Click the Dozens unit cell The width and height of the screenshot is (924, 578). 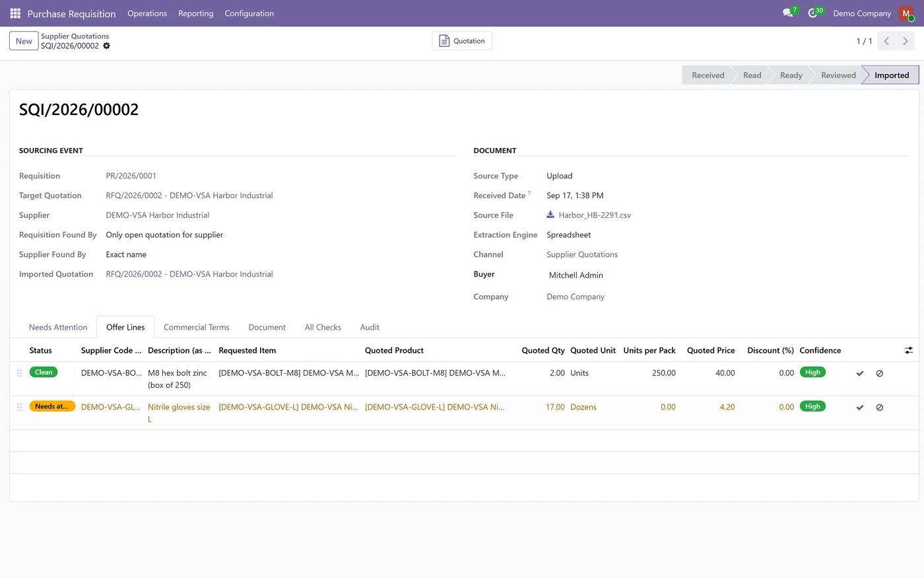pos(583,408)
